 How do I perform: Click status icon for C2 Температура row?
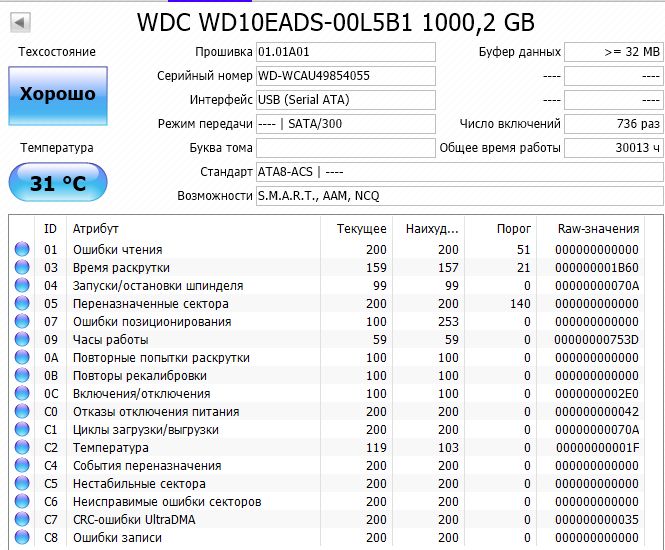[22, 447]
